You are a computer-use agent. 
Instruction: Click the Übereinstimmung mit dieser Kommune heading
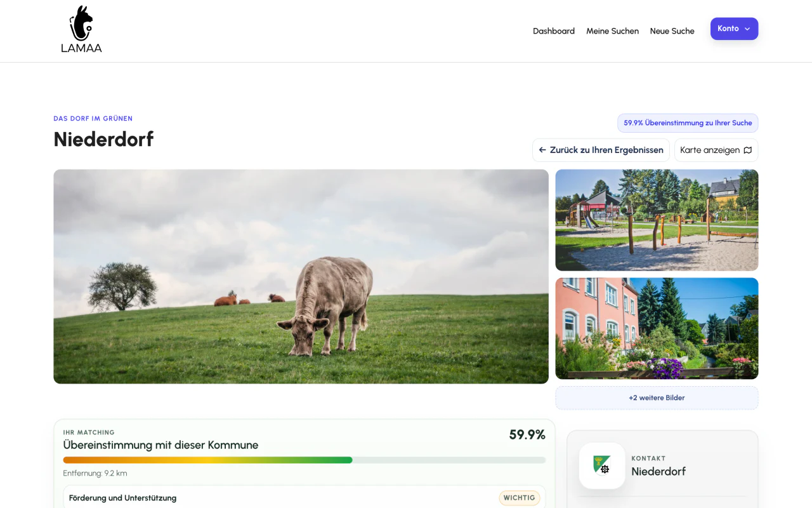160,445
